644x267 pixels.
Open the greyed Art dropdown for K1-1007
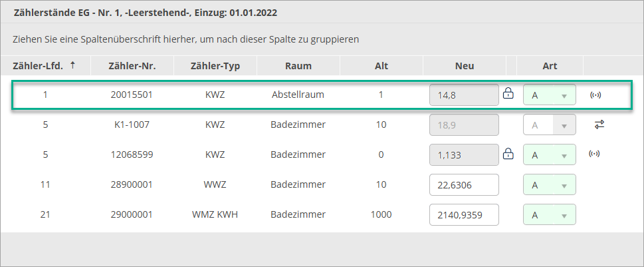[x=564, y=125]
